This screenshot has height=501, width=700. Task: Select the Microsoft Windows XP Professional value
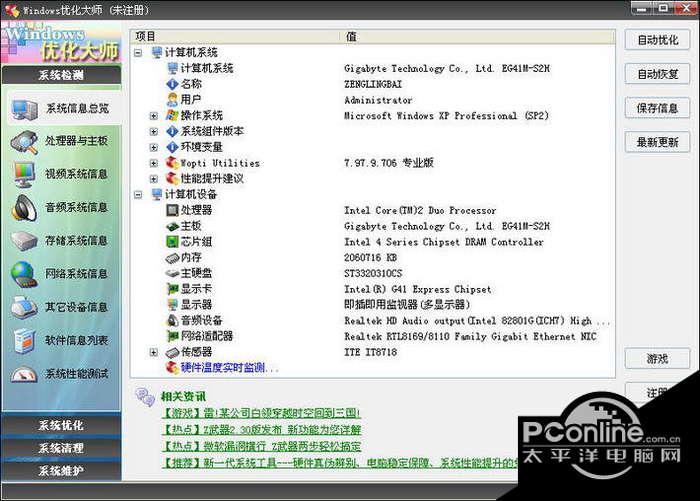[446, 116]
